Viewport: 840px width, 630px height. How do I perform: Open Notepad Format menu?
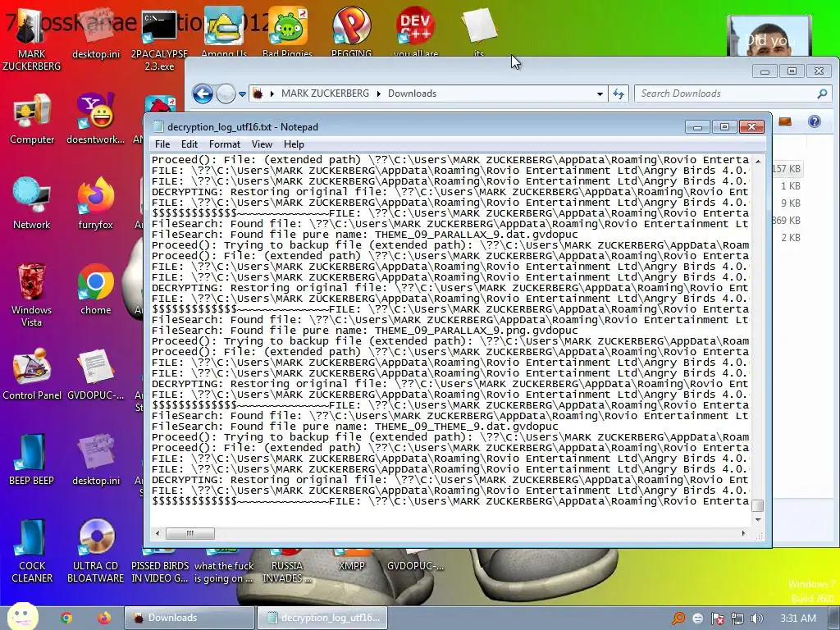pyautogui.click(x=225, y=144)
